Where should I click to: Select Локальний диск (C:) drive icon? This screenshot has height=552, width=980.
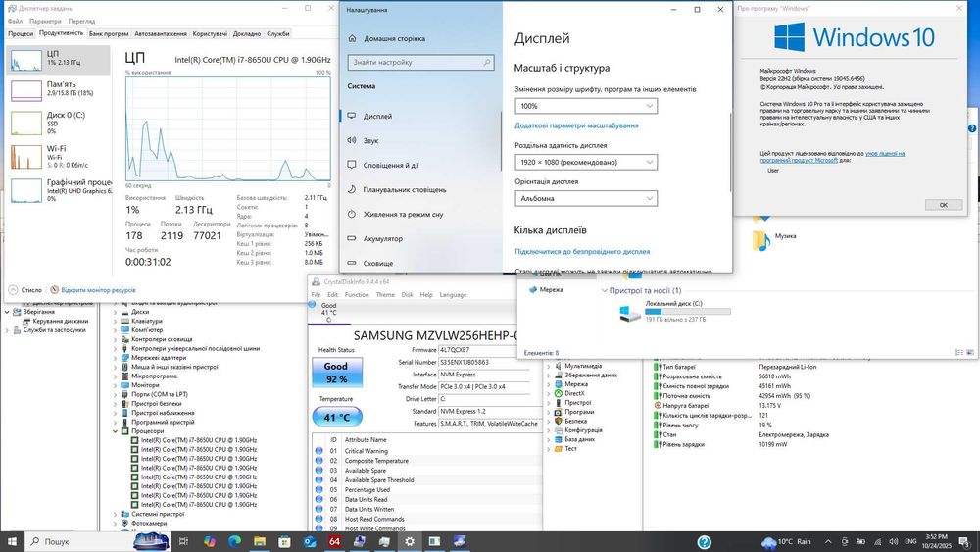630,313
